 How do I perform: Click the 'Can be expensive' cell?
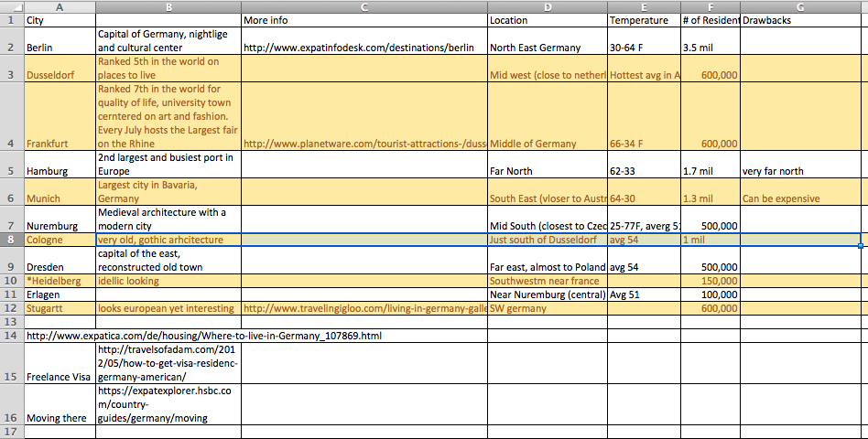(800, 191)
